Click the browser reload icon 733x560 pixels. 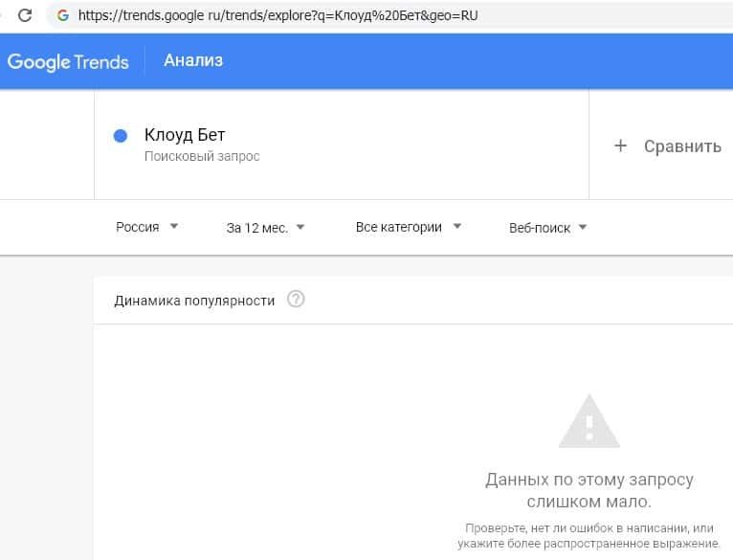coord(26,15)
